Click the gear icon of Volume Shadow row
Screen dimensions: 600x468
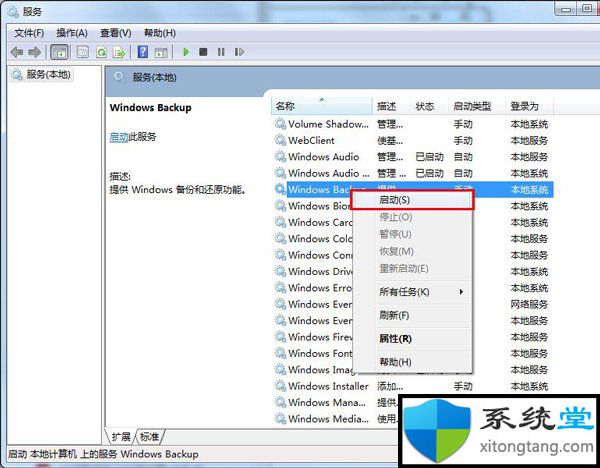coord(280,124)
